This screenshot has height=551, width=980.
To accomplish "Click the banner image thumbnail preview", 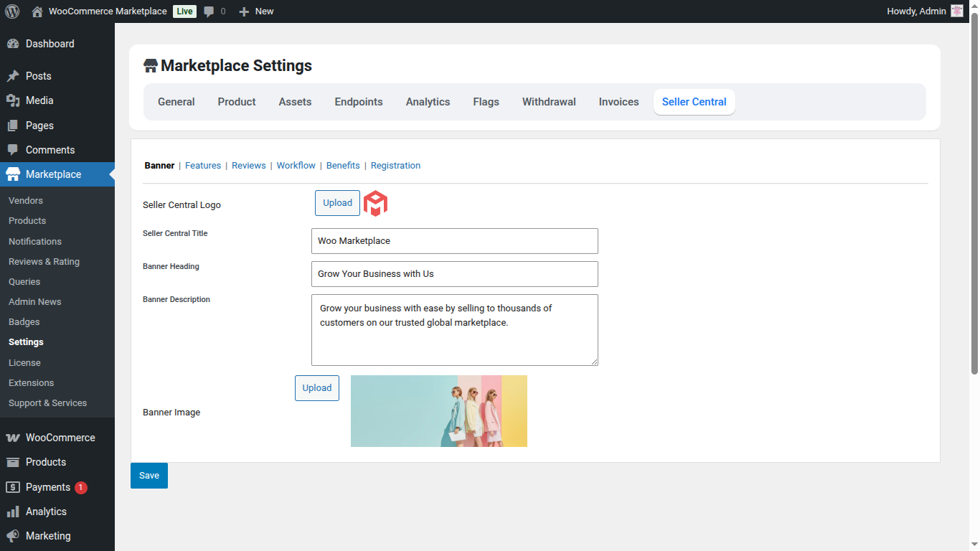I will coord(438,411).
